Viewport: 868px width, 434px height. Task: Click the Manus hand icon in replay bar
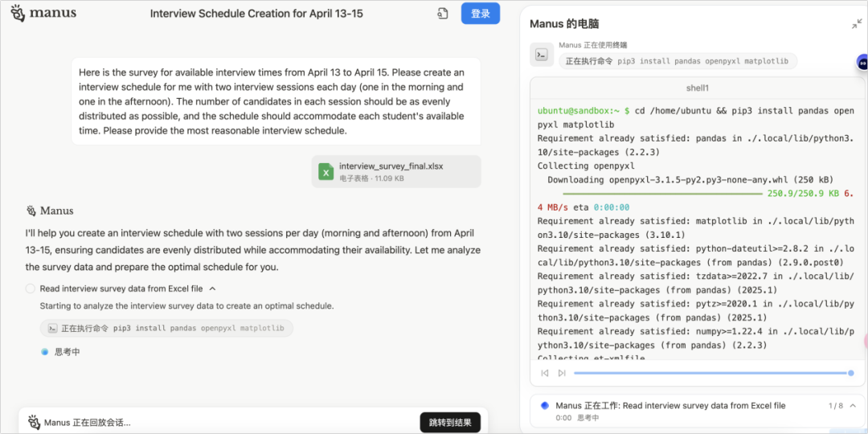(34, 423)
